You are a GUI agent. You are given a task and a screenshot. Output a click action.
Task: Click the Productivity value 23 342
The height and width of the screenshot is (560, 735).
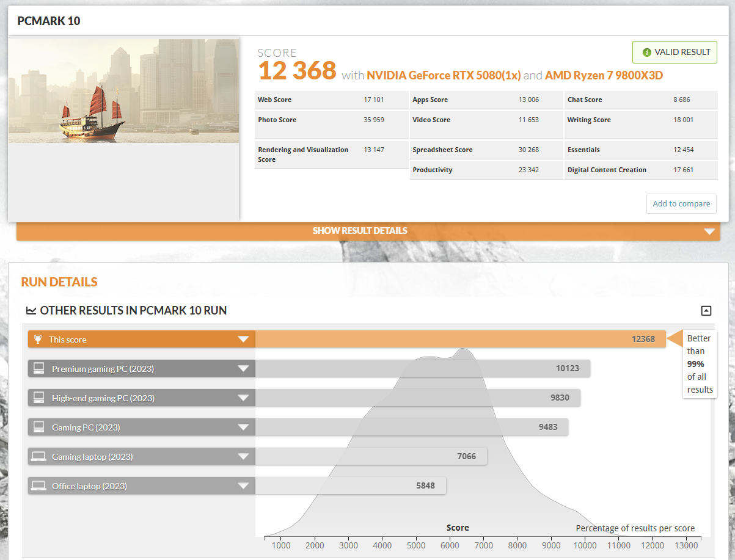tap(529, 170)
